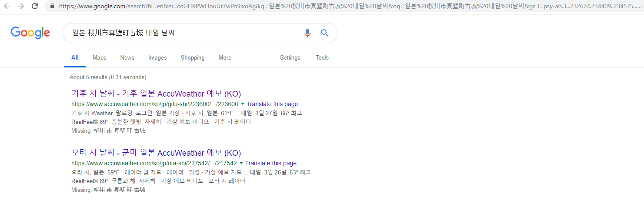Start voice search with the microphone icon
This screenshot has height=204, width=644.
pos(307,33)
